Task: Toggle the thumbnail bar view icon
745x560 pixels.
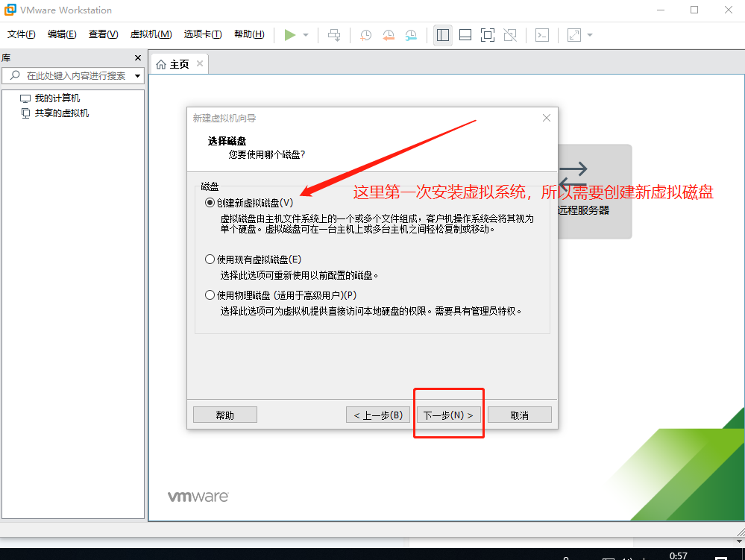Action: click(x=465, y=34)
